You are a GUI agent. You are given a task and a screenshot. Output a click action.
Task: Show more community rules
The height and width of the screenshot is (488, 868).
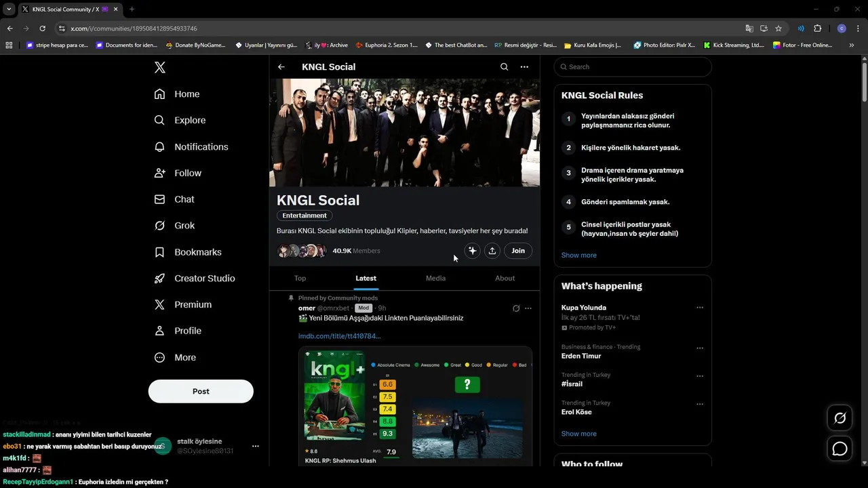coord(579,256)
